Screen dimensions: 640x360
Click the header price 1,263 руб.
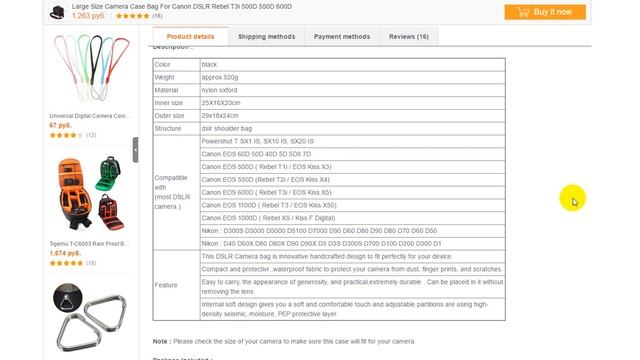(88, 16)
